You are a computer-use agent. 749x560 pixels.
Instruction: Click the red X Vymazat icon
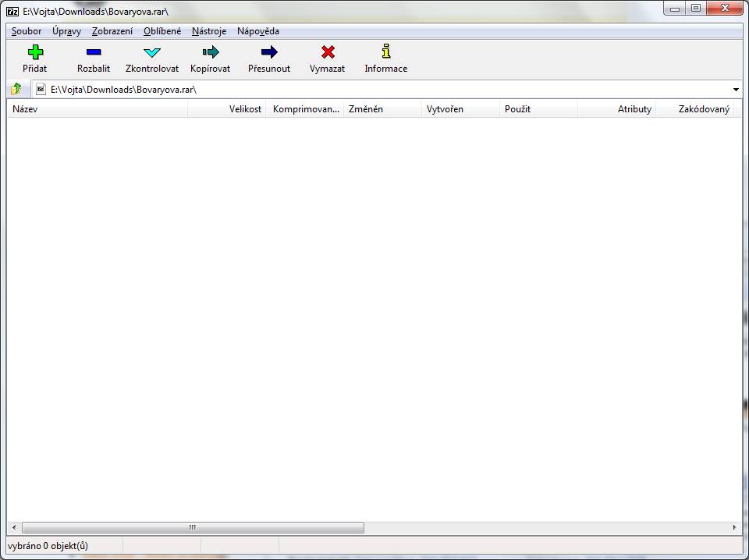tap(328, 51)
